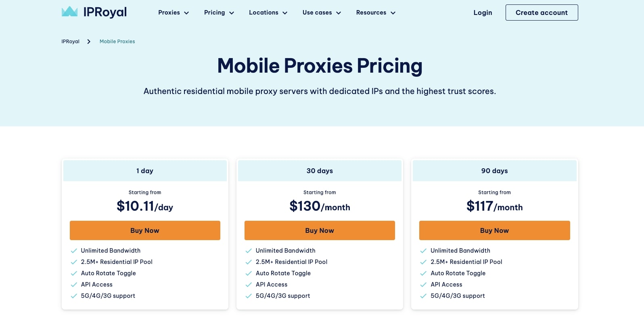Image resolution: width=644 pixels, height=316 pixels.
Task: Click the breadcrumb arrow after IPRoyal
Action: point(88,41)
